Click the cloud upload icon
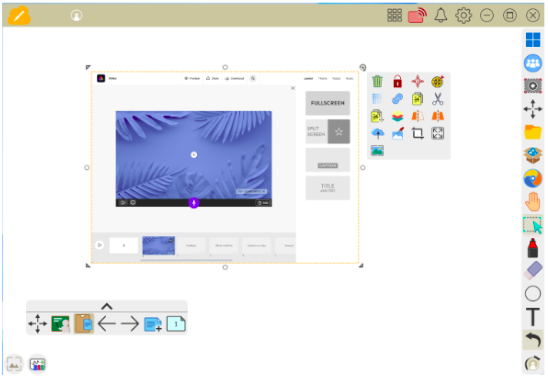Viewport: 548px width, 376px height. pyautogui.click(x=377, y=133)
